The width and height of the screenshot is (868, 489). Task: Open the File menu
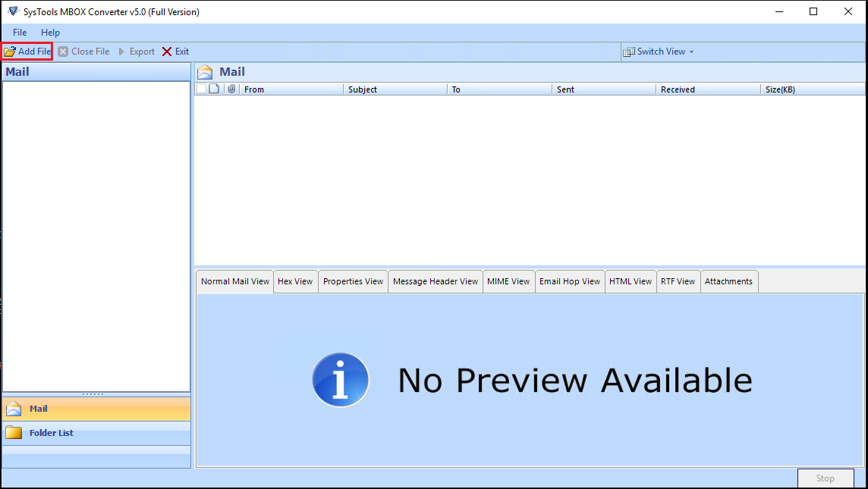tap(20, 33)
